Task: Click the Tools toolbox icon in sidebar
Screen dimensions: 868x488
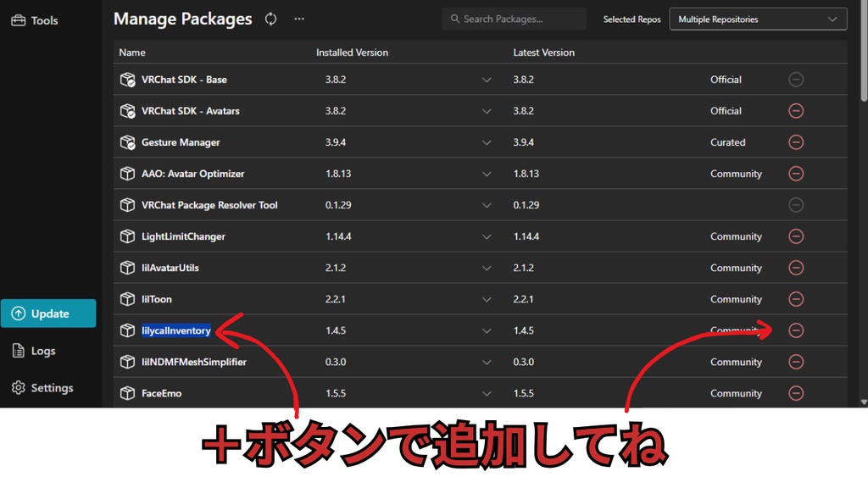Action: click(x=19, y=19)
